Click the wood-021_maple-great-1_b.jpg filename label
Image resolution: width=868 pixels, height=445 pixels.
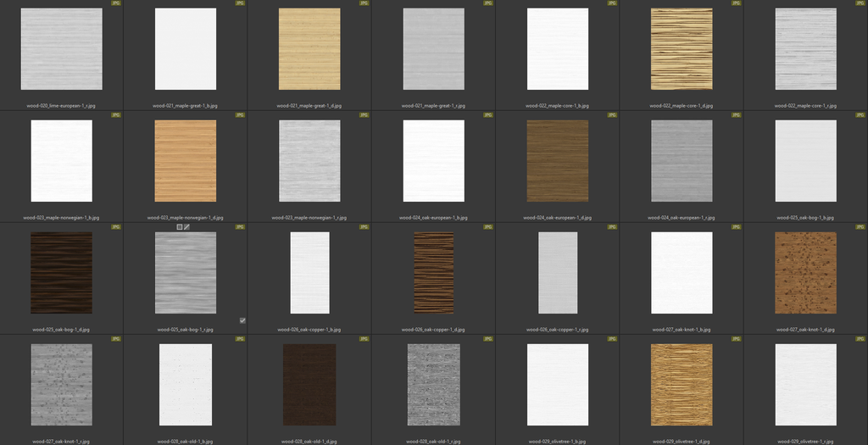click(x=186, y=106)
